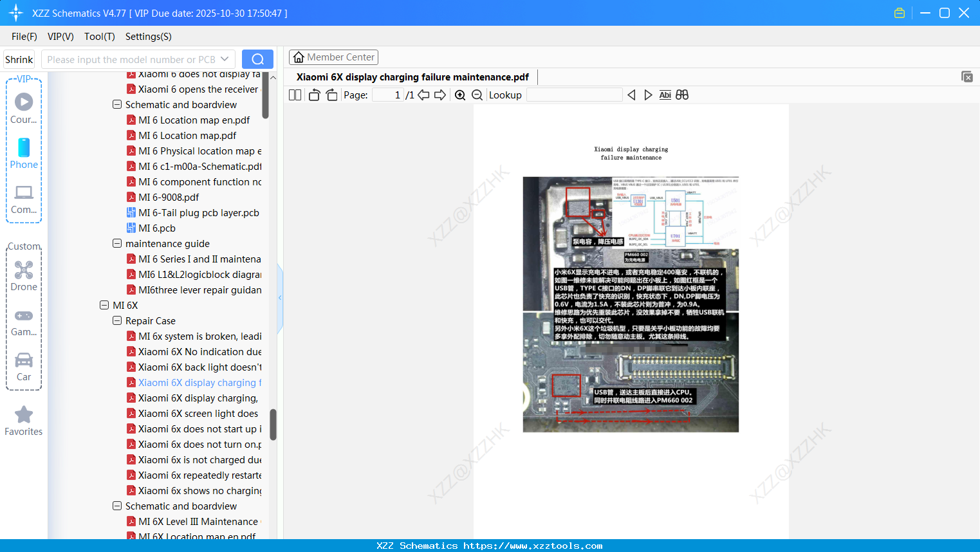
Task: Open MI 6 c1-m00a-Schematic.pdf
Action: (x=194, y=167)
